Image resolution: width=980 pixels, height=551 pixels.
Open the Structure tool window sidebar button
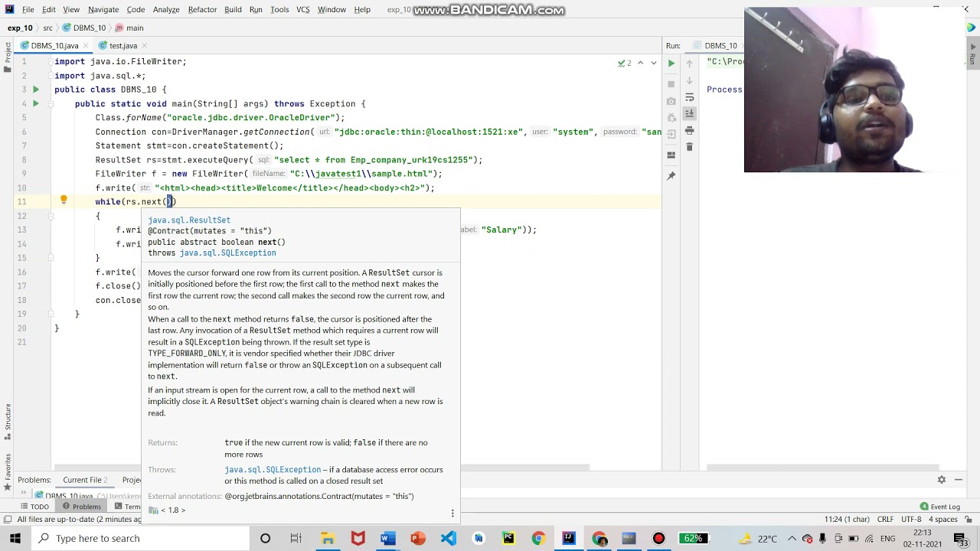click(8, 422)
